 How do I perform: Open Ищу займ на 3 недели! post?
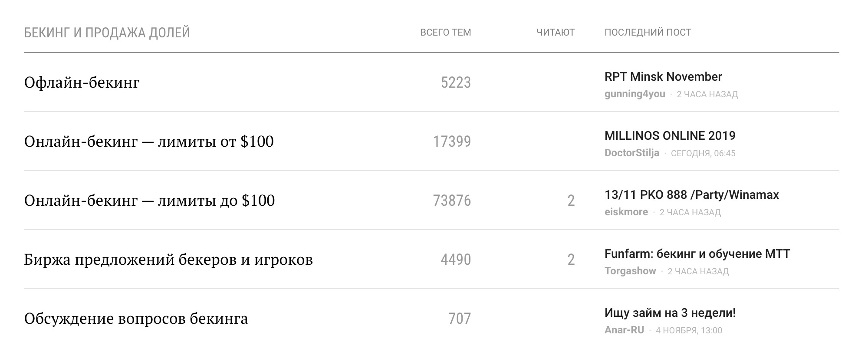tap(670, 313)
